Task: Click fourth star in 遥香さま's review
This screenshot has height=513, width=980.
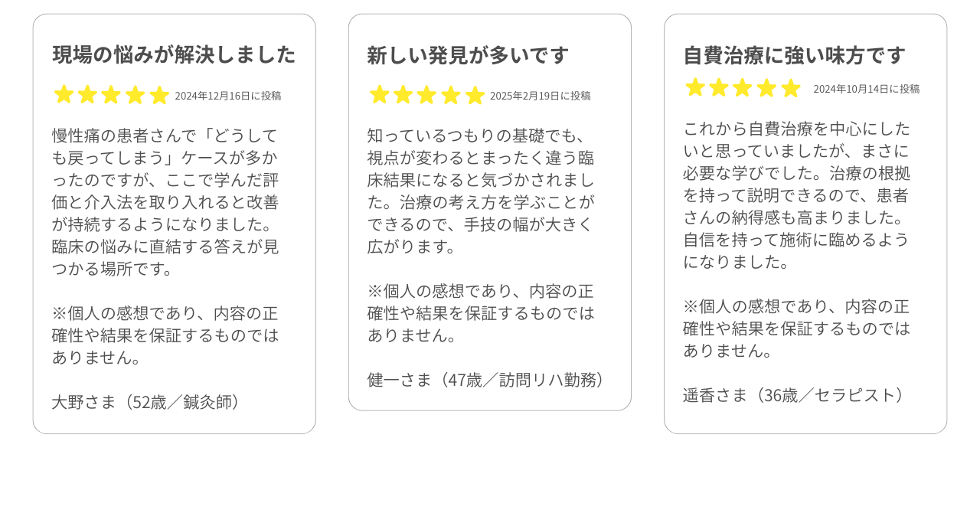Action: click(766, 88)
